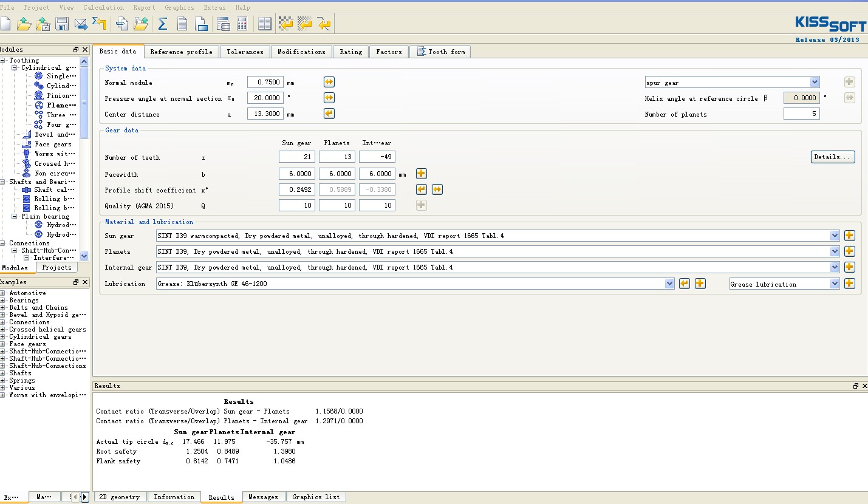Click plus button next to Planets material

coord(849,251)
